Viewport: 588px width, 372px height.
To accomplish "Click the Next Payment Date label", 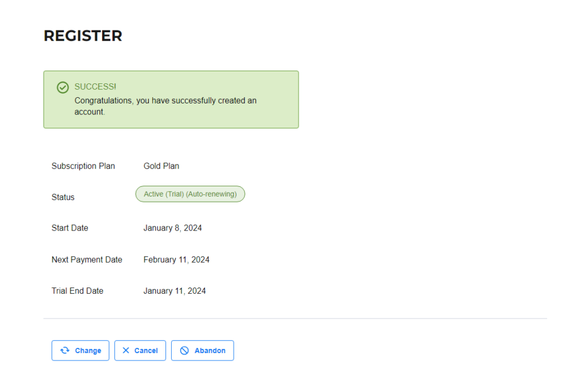I will pos(87,260).
